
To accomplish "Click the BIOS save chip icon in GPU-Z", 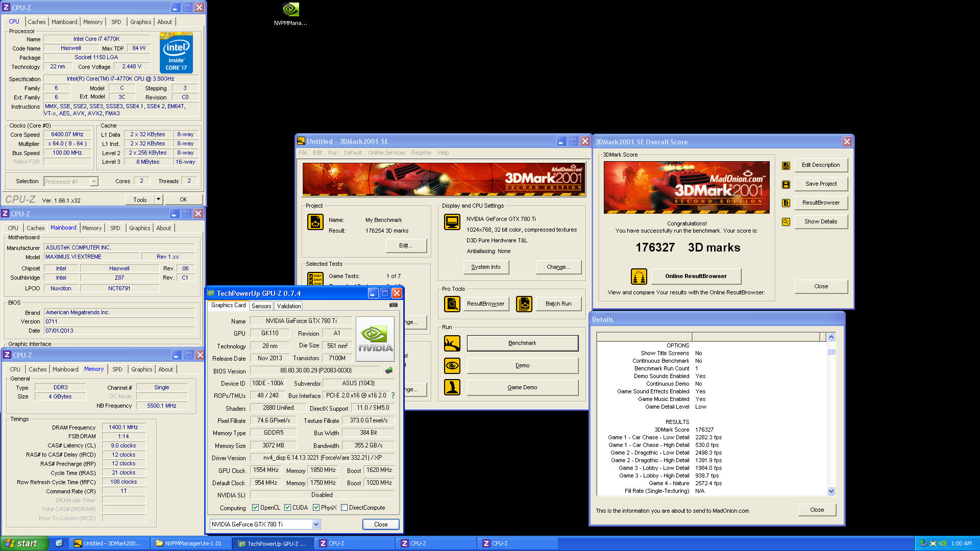I will 389,370.
